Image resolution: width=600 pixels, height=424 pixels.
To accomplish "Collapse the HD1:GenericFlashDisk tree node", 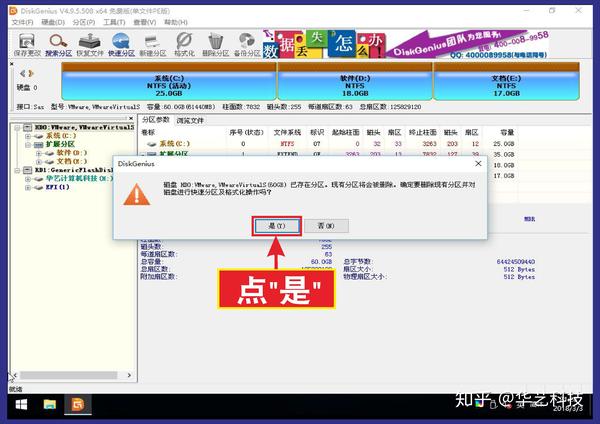I will 17,170.
